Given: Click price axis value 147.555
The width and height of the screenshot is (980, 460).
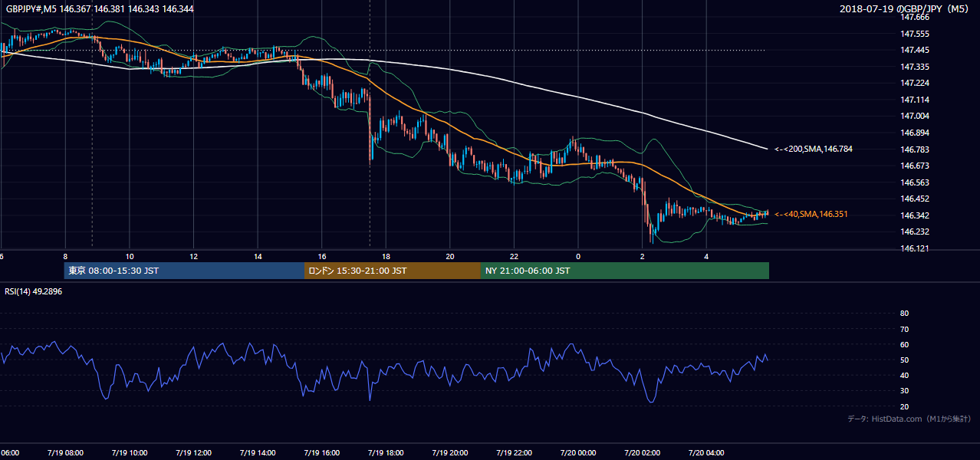Looking at the screenshot, I should (x=916, y=34).
